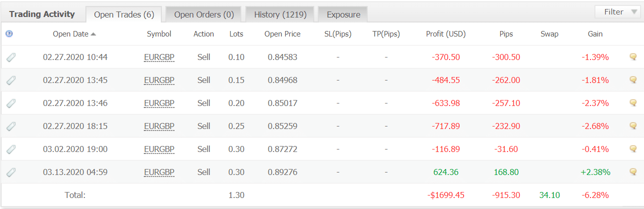Screen dimensions: 644x209
Task: Click the Pips column header
Action: (x=506, y=34)
